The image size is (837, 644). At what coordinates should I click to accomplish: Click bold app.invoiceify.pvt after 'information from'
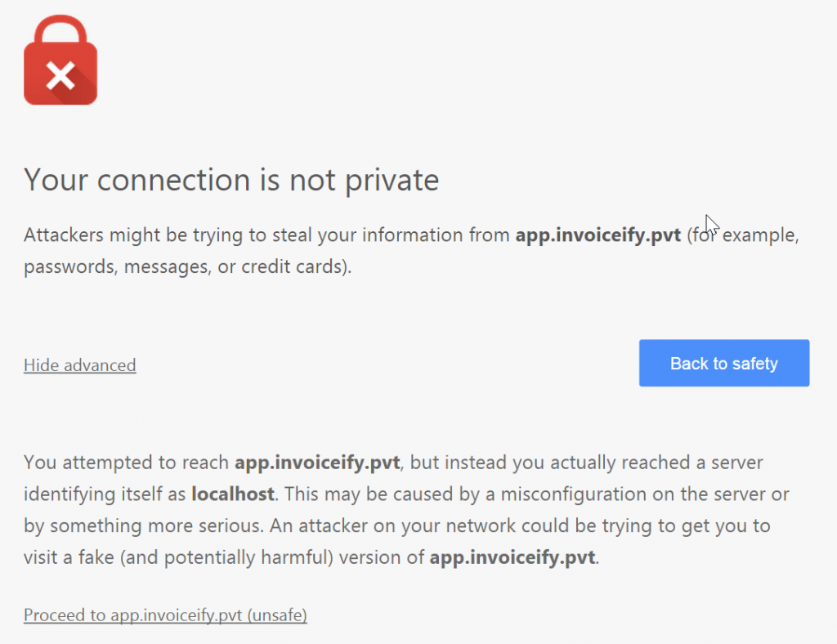click(x=598, y=235)
